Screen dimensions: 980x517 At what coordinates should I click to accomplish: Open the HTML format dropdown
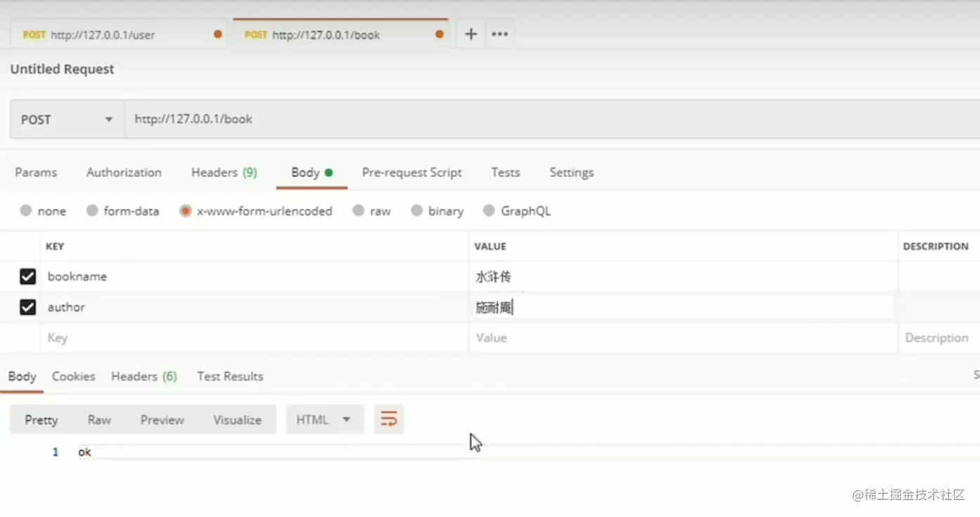[325, 420]
